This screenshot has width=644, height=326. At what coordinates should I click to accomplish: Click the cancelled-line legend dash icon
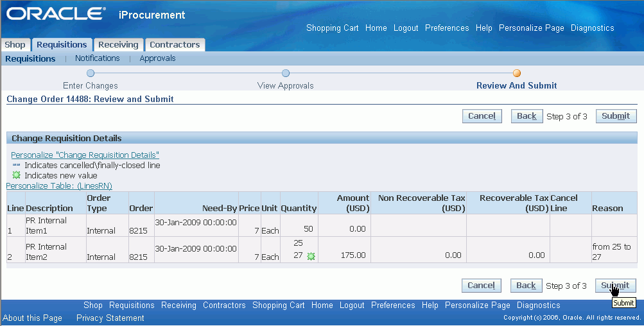coord(16,165)
